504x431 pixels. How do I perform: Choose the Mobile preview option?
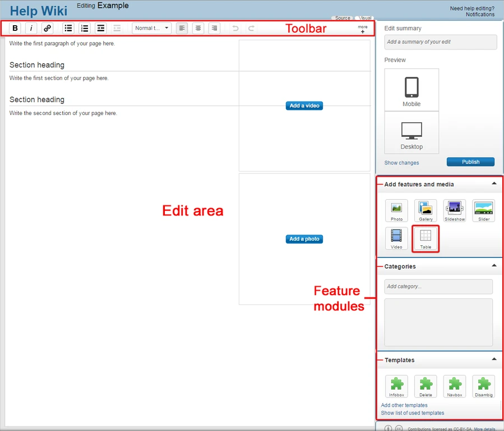(x=411, y=90)
